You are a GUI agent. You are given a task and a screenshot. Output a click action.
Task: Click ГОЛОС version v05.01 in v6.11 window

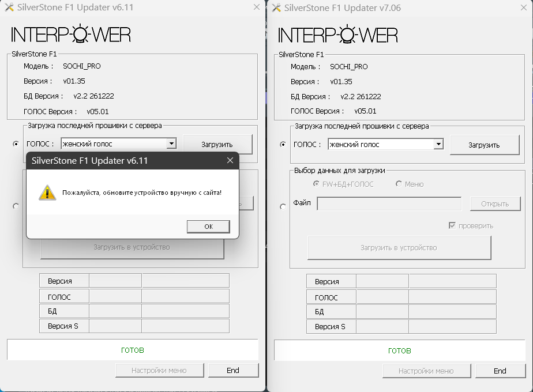point(97,111)
